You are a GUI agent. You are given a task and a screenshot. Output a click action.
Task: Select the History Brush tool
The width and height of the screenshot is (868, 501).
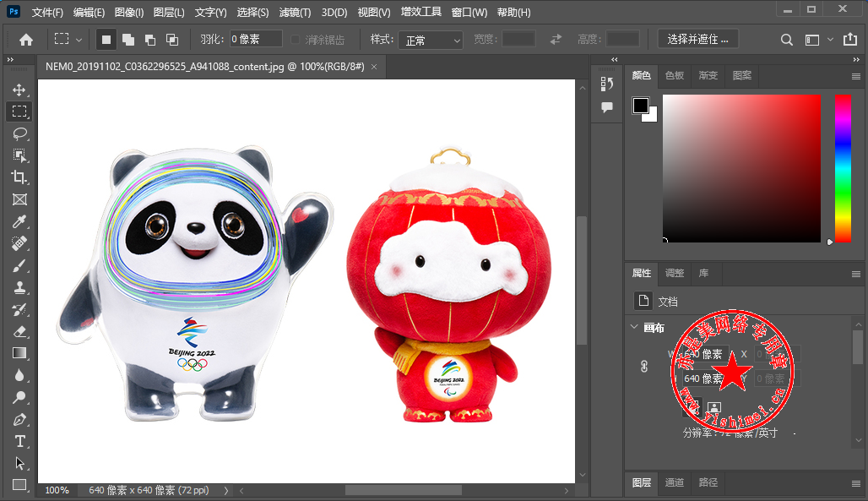pyautogui.click(x=19, y=309)
